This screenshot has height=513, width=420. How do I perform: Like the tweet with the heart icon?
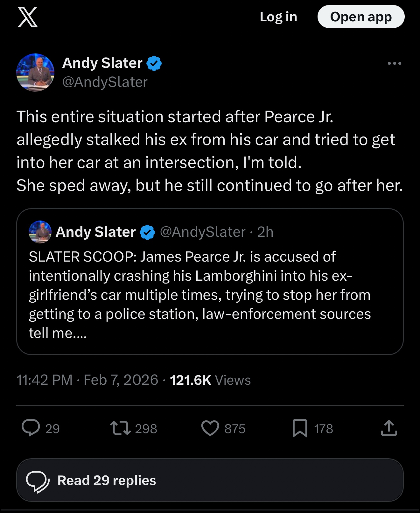point(210,428)
